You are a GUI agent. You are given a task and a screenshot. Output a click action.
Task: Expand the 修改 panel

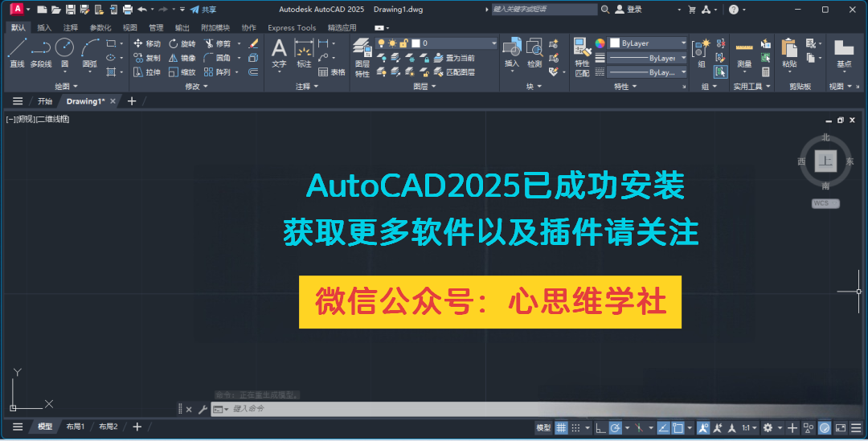(197, 86)
